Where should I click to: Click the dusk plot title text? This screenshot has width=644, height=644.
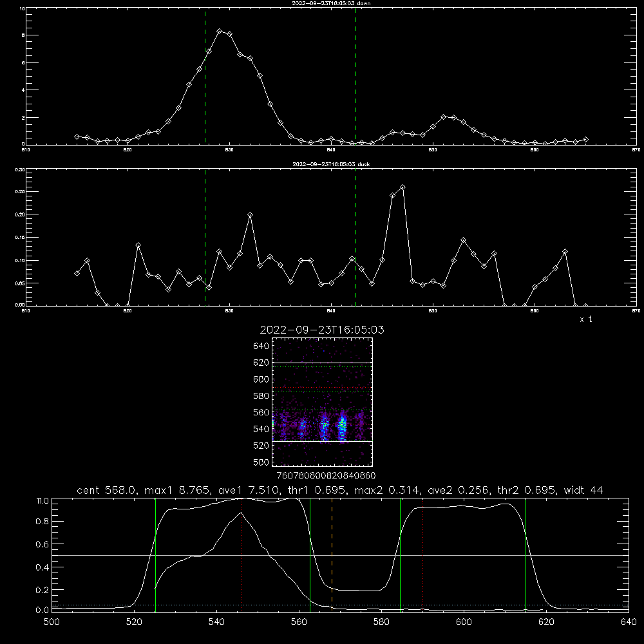point(331,164)
